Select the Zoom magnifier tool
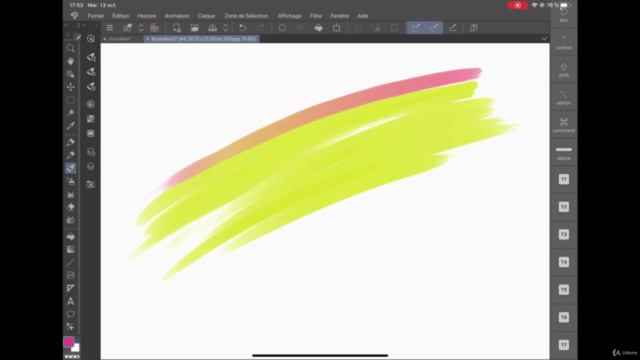Image resolution: width=640 pixels, height=360 pixels. coord(70,48)
